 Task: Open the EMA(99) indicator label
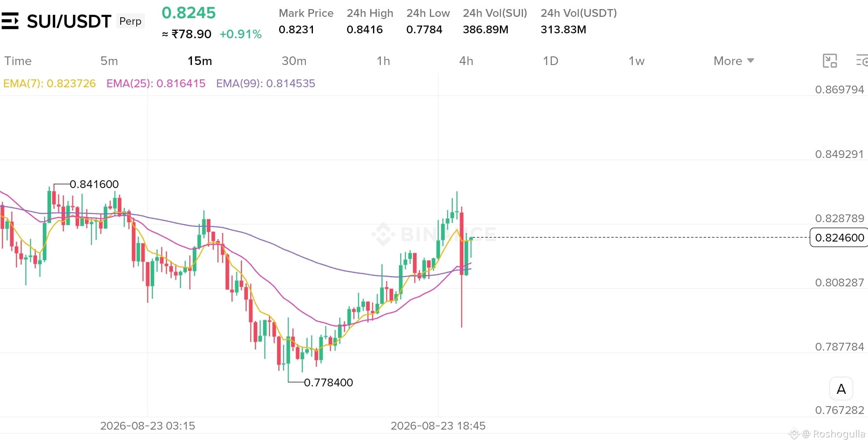click(x=266, y=84)
